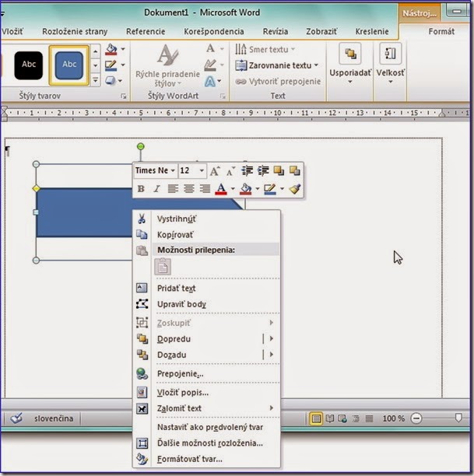Align text left in mini toolbar
The image size is (474, 476).
pos(173,189)
